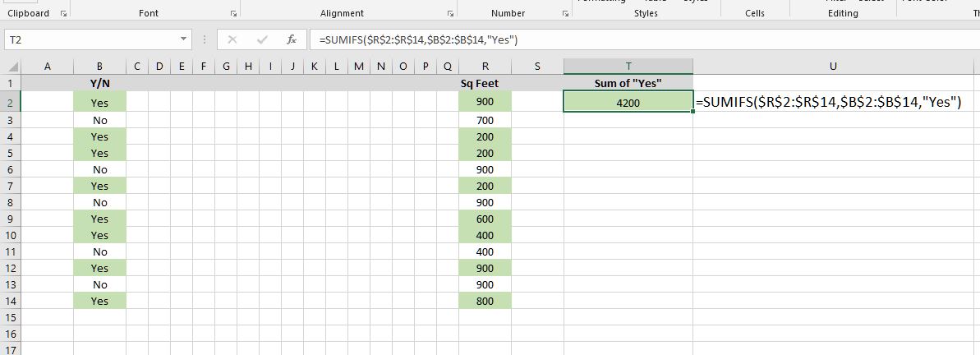Select column S header

[537, 67]
